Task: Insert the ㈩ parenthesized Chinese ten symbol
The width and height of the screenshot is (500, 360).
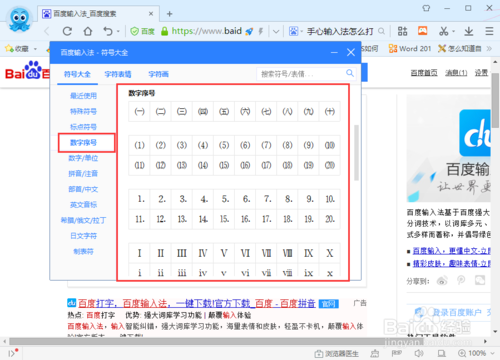Action: tap(330, 111)
